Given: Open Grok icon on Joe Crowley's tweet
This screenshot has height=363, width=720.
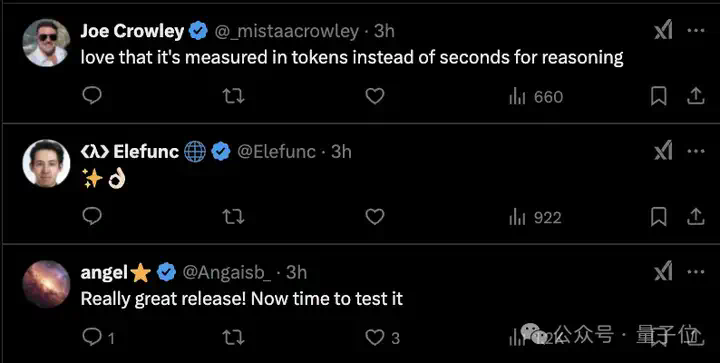Looking at the screenshot, I should pos(663,31).
